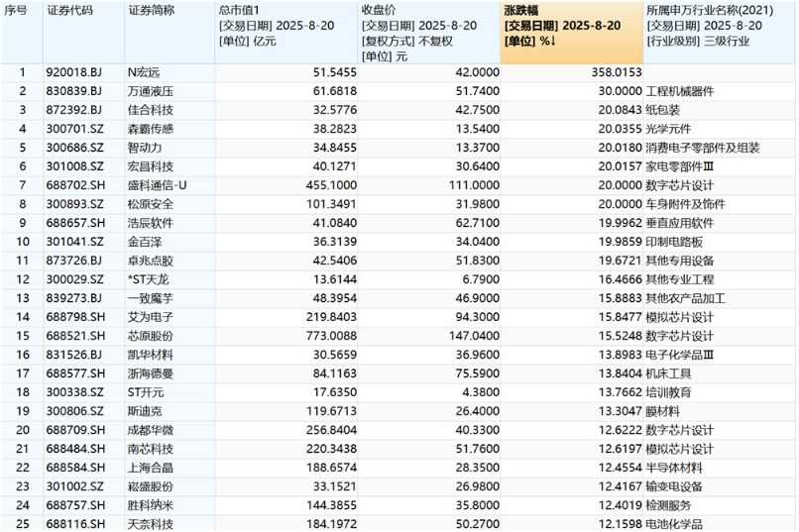Image resolution: width=799 pixels, height=532 pixels.
Task: Select security code 830839.BJ
Action: pyautogui.click(x=74, y=91)
